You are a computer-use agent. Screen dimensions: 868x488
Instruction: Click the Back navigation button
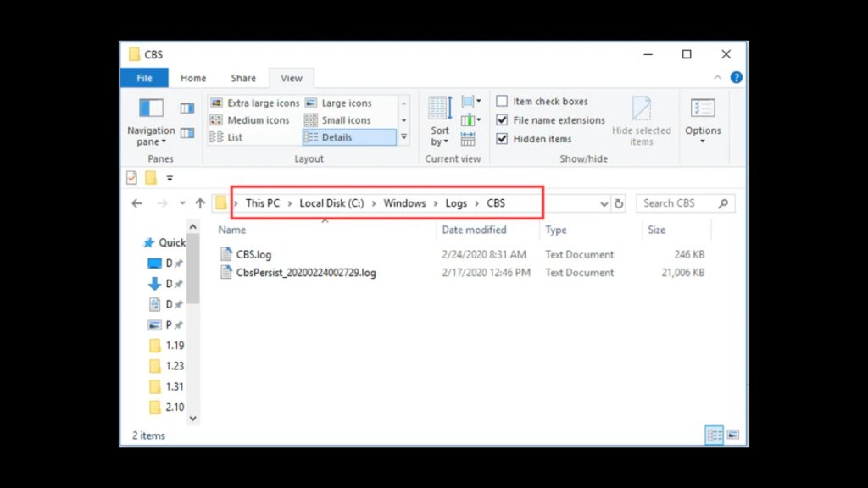[136, 203]
